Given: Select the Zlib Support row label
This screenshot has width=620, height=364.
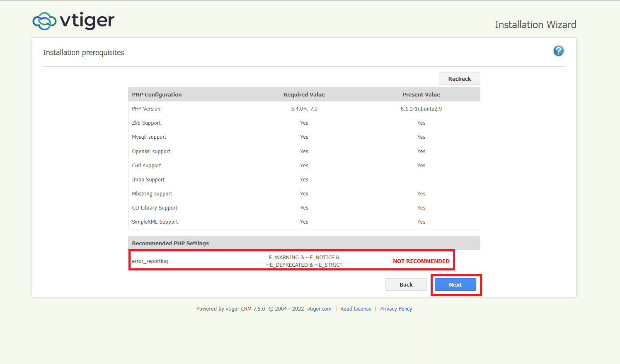Looking at the screenshot, I should click(146, 123).
